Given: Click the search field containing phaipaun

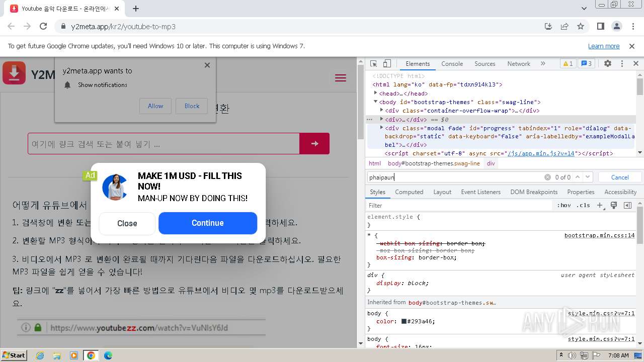Looking at the screenshot, I should [455, 177].
